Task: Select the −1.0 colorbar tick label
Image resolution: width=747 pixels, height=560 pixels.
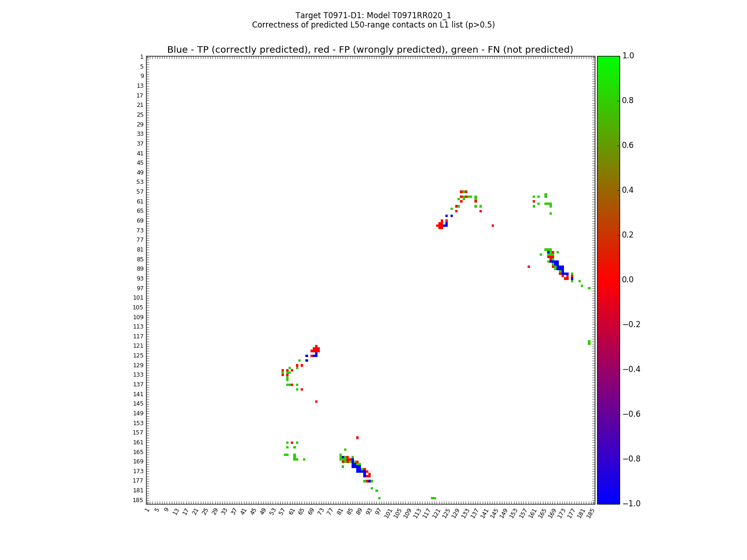Action: click(x=631, y=504)
